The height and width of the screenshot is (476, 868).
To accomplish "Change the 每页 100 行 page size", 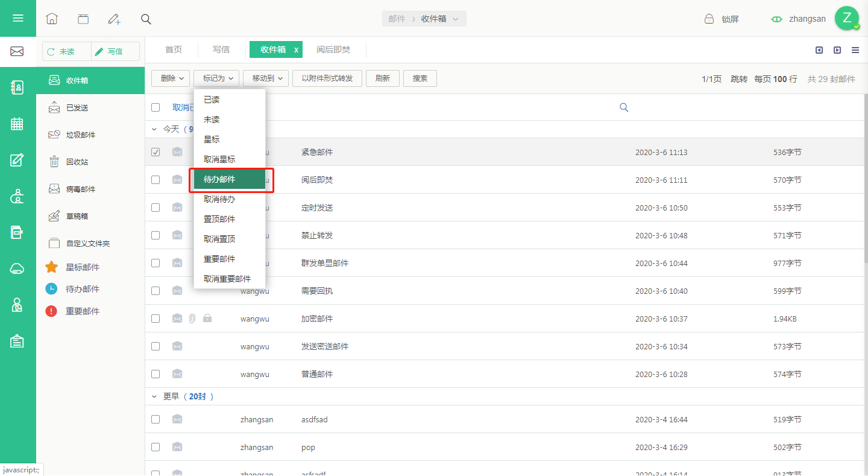I will [x=776, y=79].
